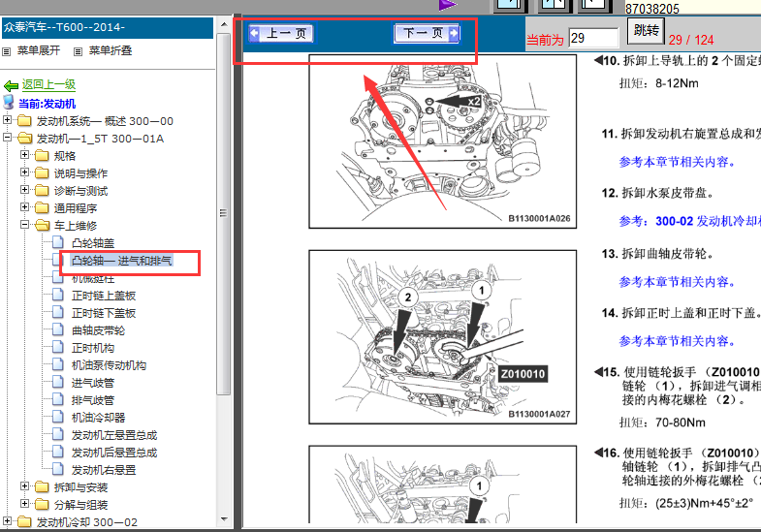Click the 菜单展开 list icon
Viewport: 761px width, 532px height.
click(7, 51)
